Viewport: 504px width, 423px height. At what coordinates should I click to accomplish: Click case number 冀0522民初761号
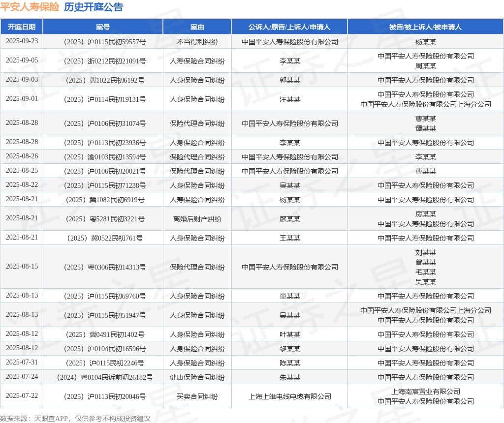click(x=105, y=239)
